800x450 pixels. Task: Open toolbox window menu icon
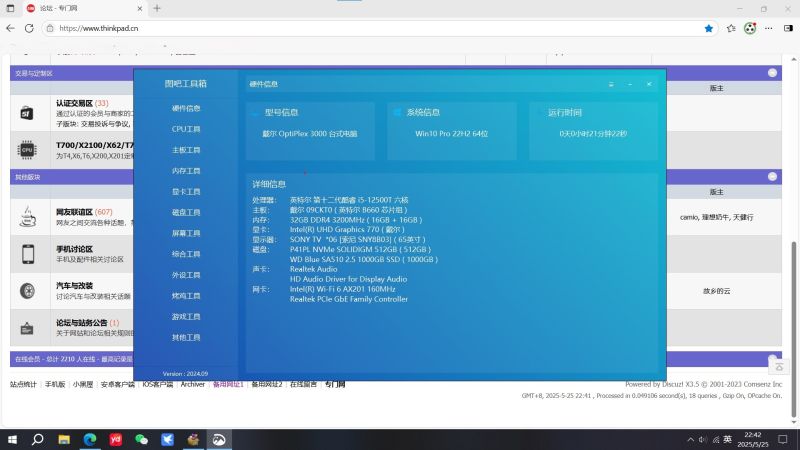[x=611, y=84]
